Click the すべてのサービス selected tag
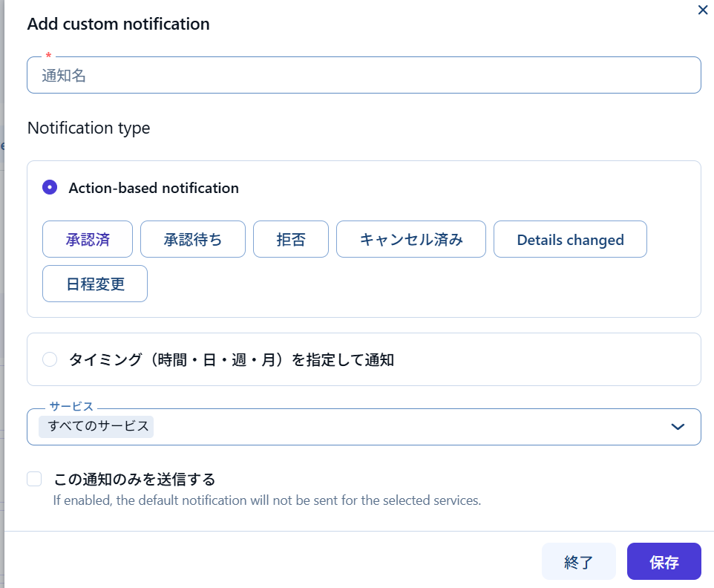This screenshot has height=588, width=714. pyautogui.click(x=98, y=426)
